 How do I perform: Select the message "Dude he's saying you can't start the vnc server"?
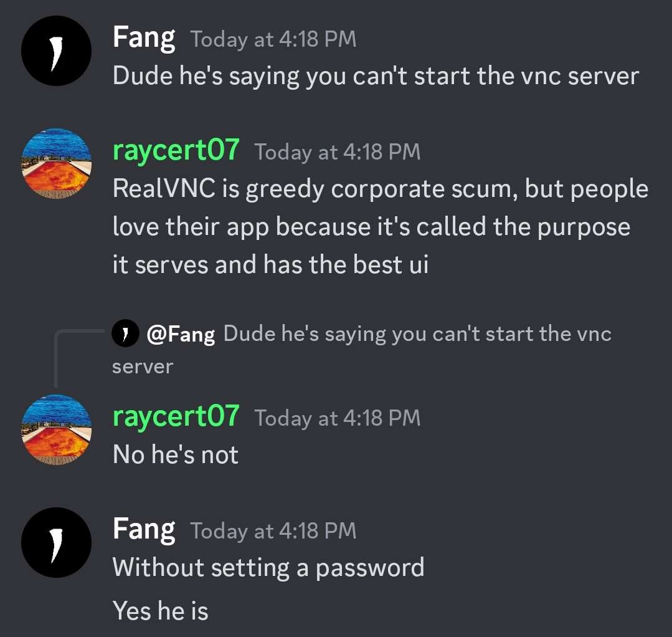[376, 77]
